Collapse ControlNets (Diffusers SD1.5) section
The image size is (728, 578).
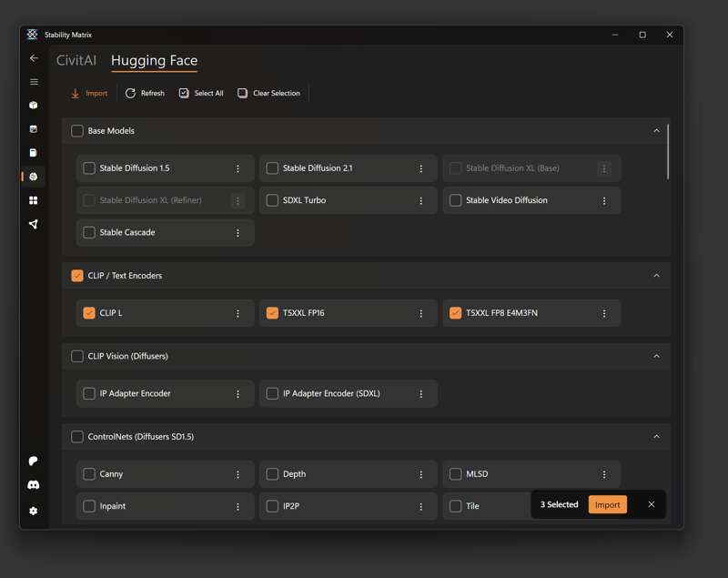[x=656, y=437]
